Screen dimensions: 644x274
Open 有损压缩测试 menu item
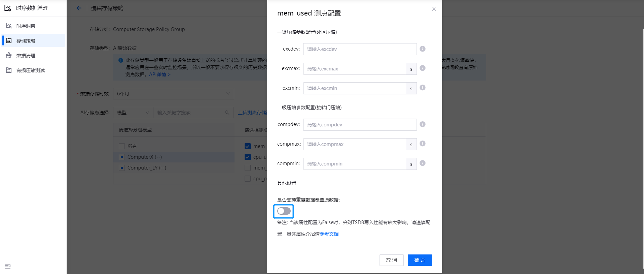click(34, 70)
